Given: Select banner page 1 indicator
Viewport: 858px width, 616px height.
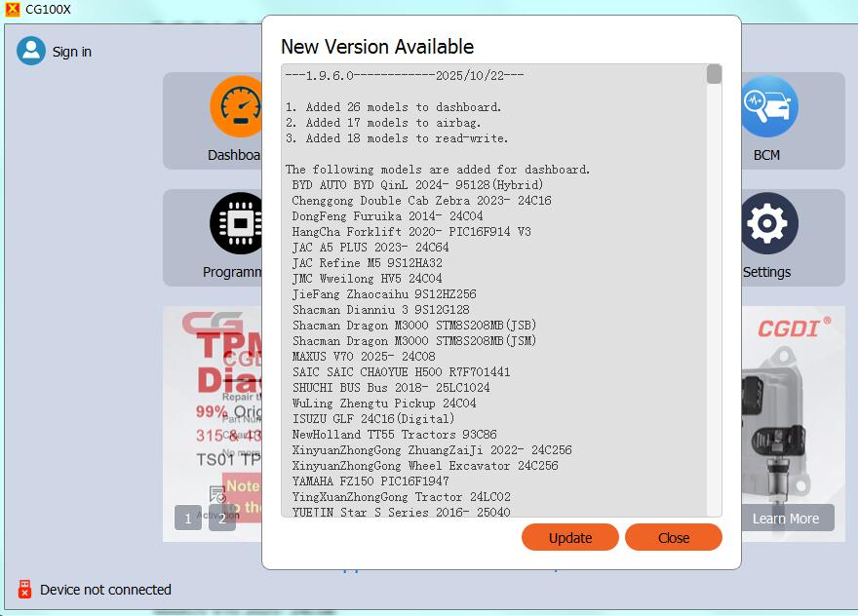Looking at the screenshot, I should click(188, 519).
